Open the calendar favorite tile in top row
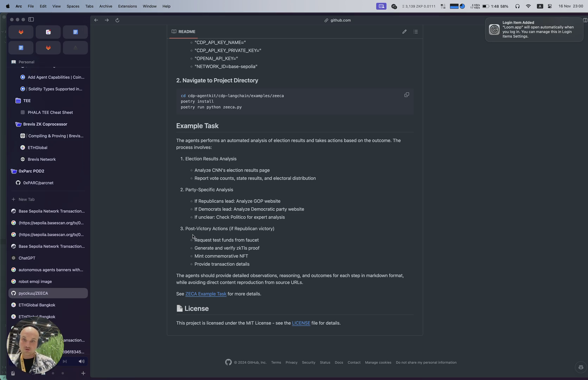The height and width of the screenshot is (380, 588). pyautogui.click(x=48, y=32)
